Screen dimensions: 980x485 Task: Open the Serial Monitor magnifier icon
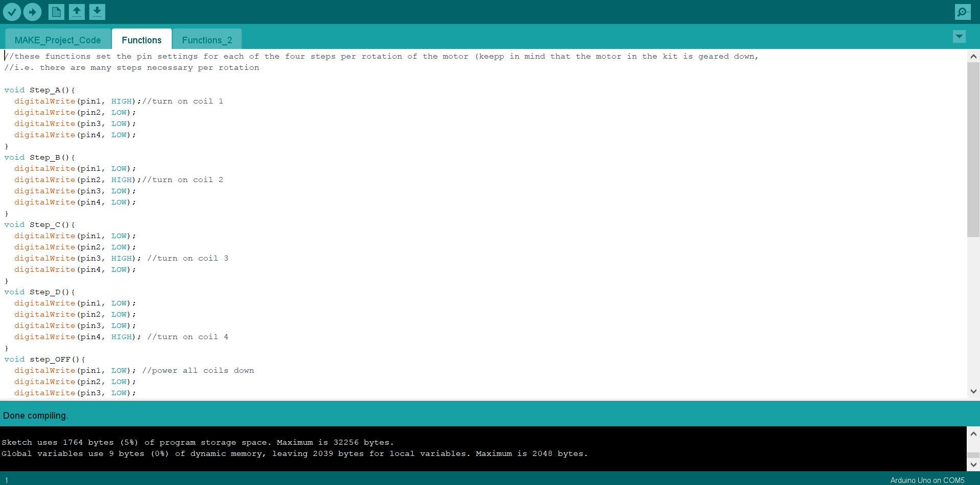(x=962, y=12)
